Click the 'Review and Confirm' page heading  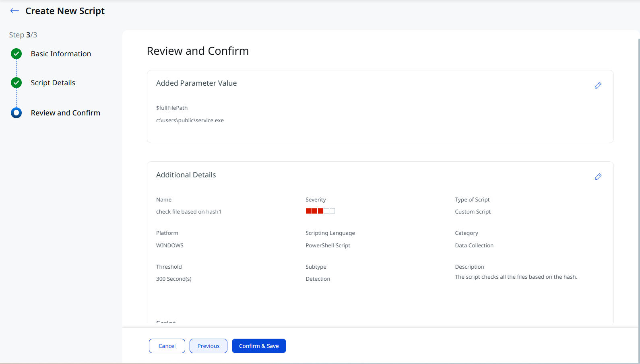[198, 51]
